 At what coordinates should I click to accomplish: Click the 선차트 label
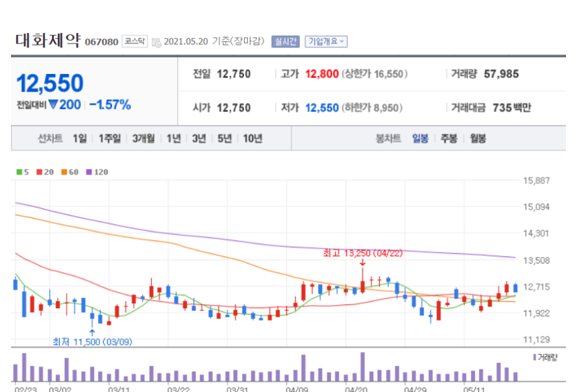[x=50, y=138]
